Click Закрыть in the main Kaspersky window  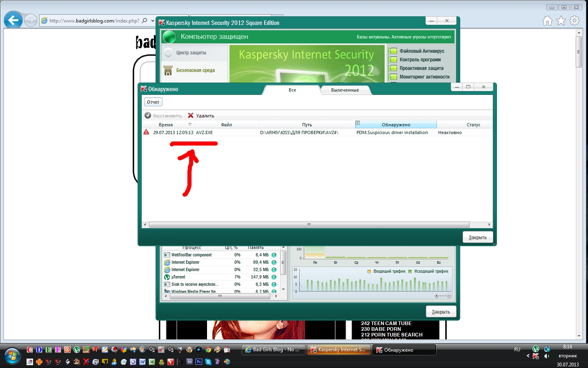(441, 312)
